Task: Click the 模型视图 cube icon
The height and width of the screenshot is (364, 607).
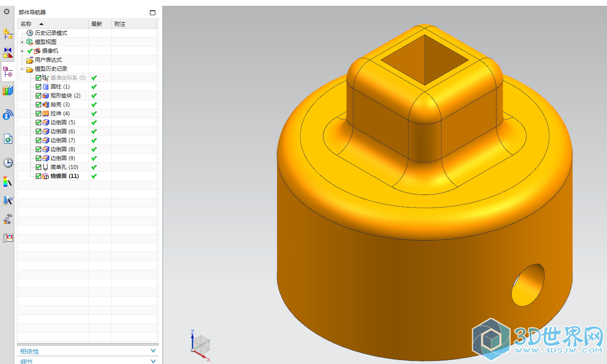Action: click(30, 42)
